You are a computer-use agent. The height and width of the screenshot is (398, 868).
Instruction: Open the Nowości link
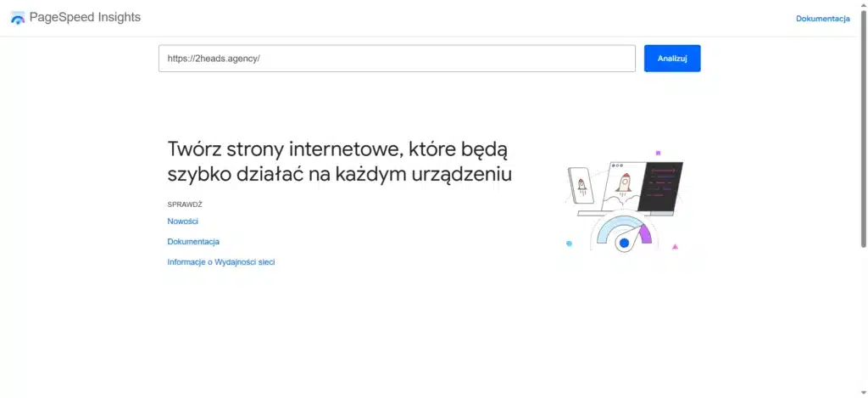(x=183, y=221)
